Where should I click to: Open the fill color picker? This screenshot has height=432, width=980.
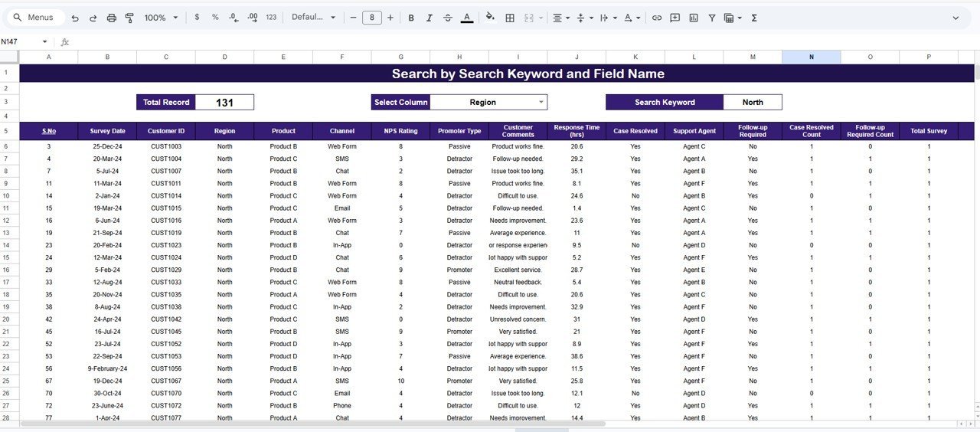pos(490,18)
